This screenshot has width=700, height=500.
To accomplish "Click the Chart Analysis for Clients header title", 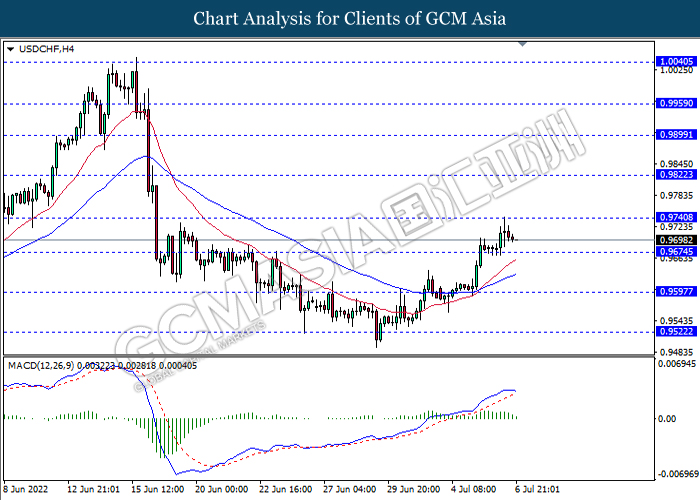I will coord(350,19).
